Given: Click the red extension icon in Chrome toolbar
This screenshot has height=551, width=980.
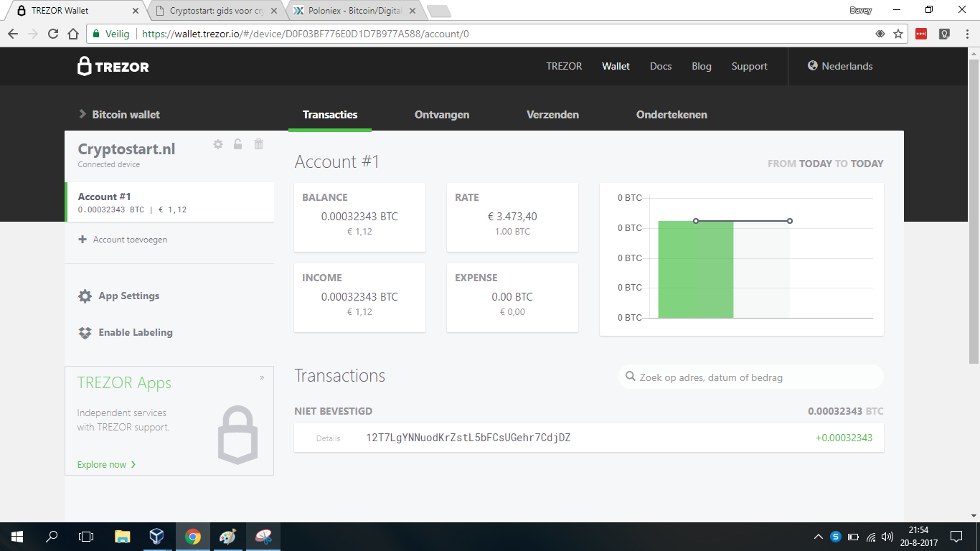Looking at the screenshot, I should [921, 34].
